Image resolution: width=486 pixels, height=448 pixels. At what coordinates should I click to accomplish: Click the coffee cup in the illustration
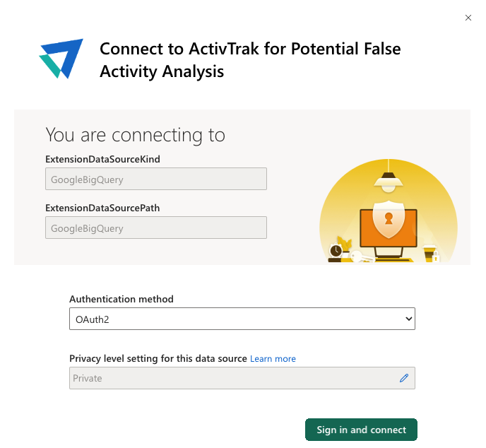tap(429, 253)
